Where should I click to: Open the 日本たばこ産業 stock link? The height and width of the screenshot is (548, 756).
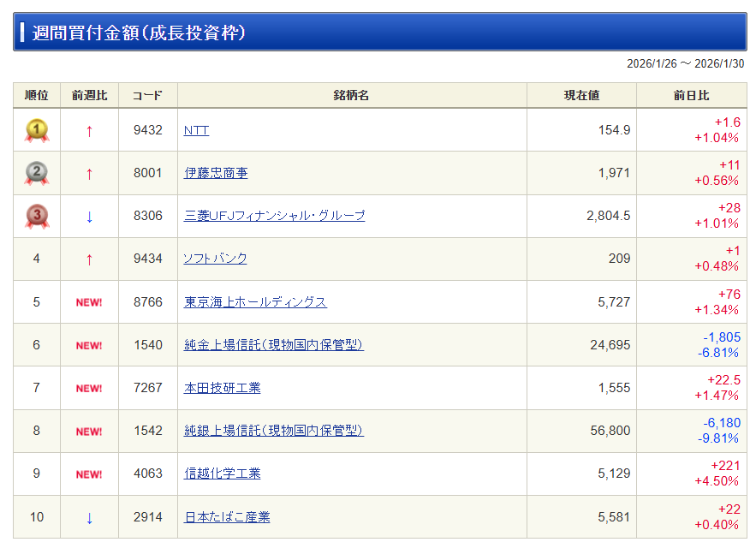click(227, 517)
